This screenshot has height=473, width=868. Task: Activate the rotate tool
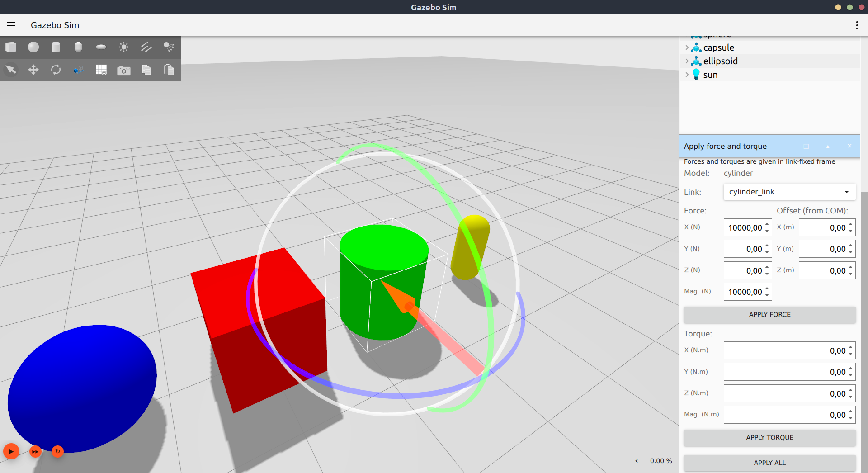coord(56,70)
